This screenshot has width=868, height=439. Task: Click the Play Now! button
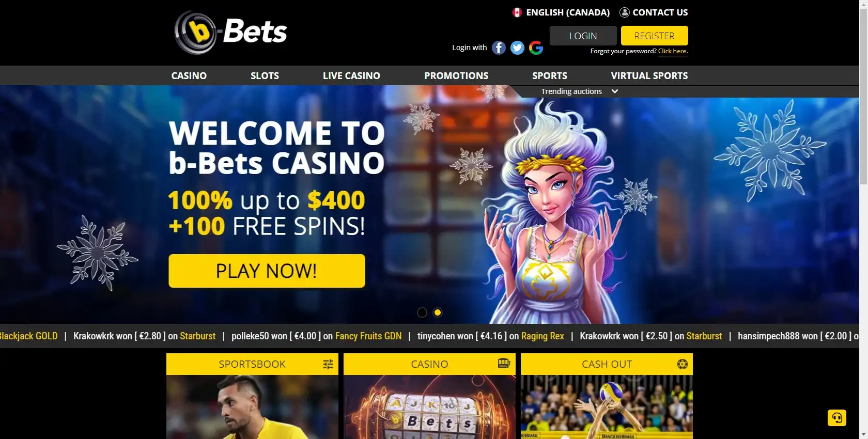[267, 271]
